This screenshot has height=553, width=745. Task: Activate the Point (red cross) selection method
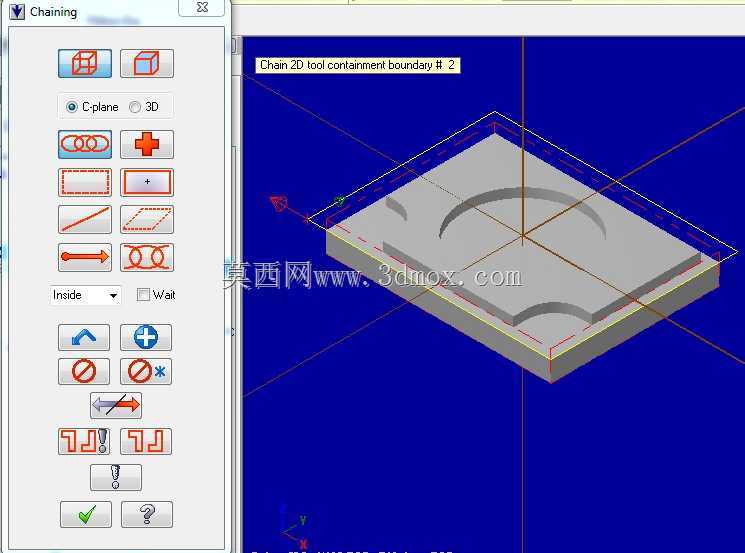(x=147, y=144)
